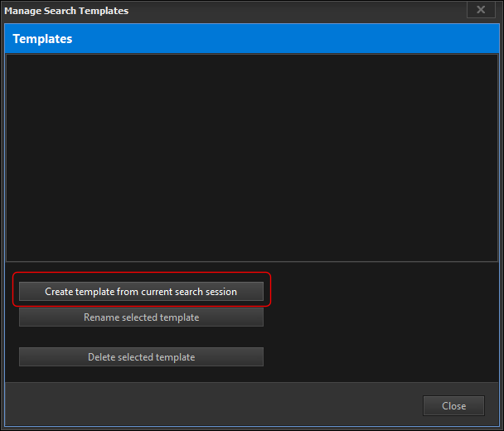Dismiss the Manage Search Templates dialog via Close

coord(453,406)
